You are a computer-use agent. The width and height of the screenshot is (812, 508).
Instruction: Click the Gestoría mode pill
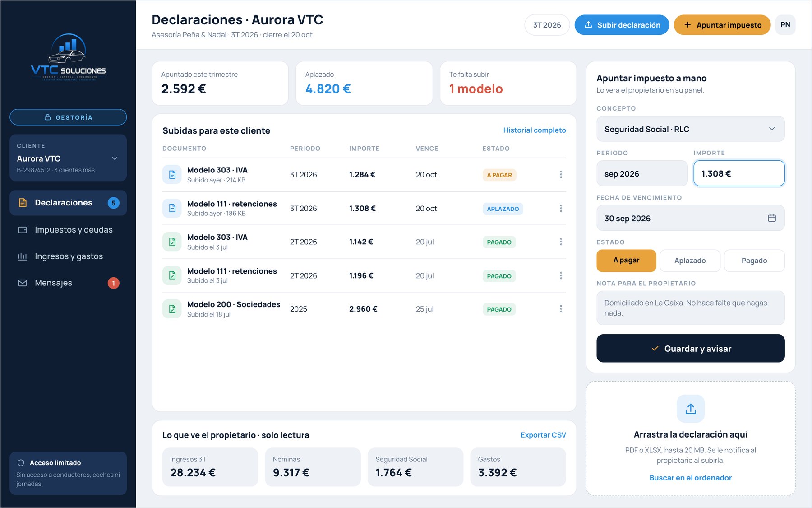click(68, 117)
